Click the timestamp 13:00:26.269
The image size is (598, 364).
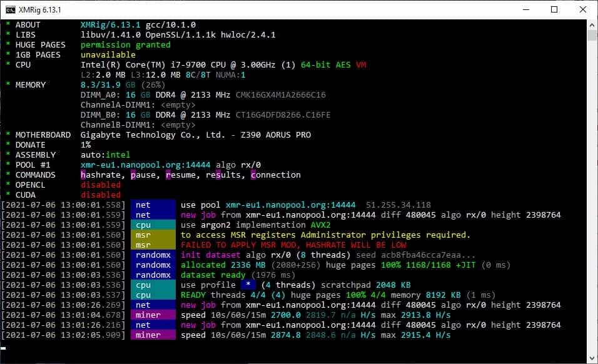[x=63, y=305]
